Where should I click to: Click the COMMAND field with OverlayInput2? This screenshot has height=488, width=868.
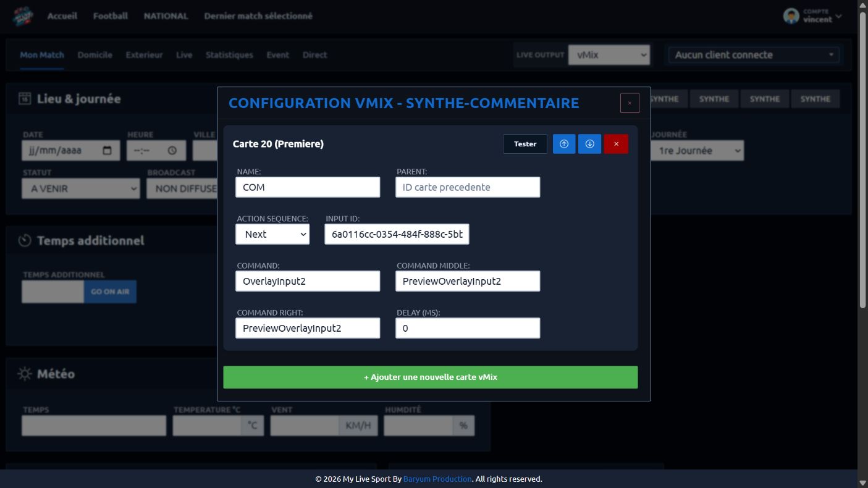tap(308, 281)
